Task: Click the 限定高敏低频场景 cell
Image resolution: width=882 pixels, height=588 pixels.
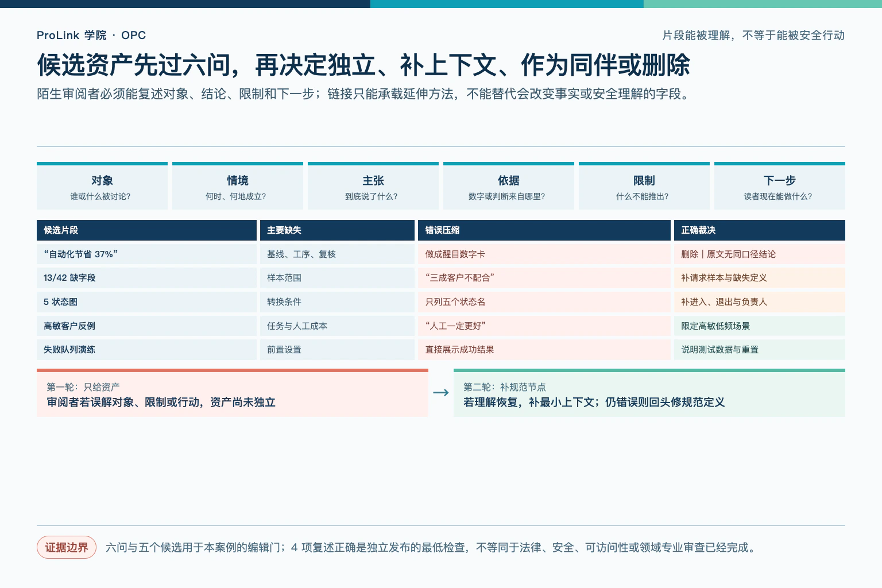Action: (x=760, y=326)
